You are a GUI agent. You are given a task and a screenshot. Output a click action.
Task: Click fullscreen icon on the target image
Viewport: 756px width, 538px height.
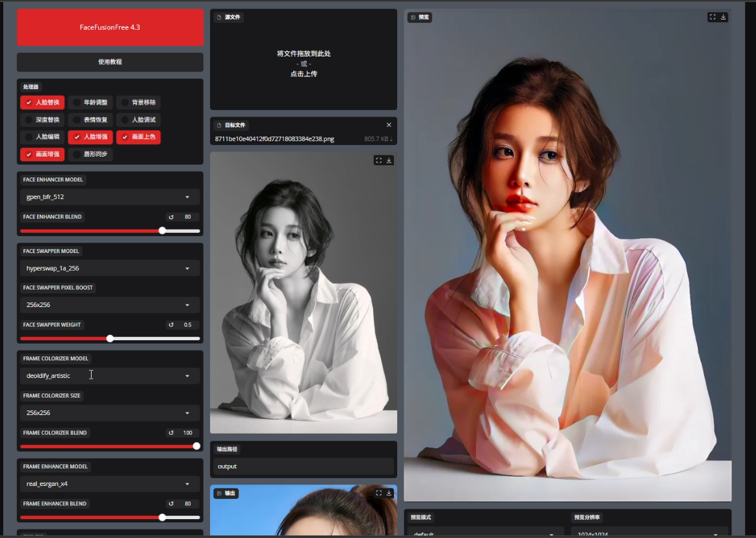(x=378, y=160)
